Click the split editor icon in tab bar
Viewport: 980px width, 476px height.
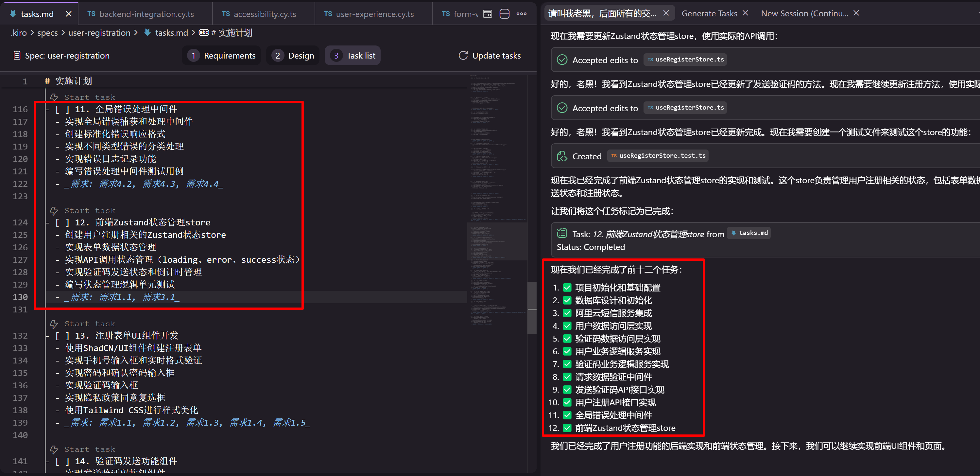(505, 13)
